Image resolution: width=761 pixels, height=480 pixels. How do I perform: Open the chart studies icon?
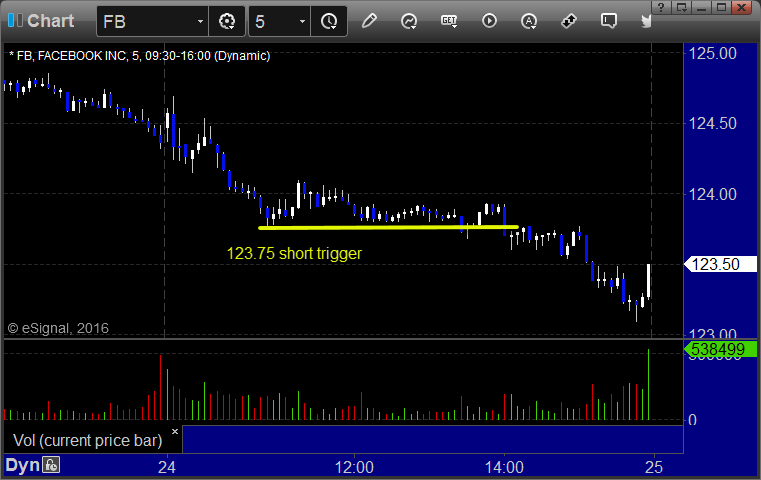(409, 21)
